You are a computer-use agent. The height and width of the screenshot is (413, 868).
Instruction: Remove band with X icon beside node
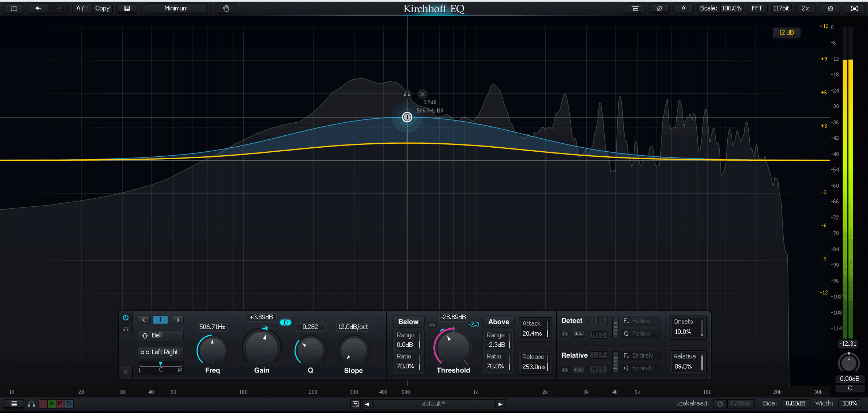pyautogui.click(x=422, y=94)
